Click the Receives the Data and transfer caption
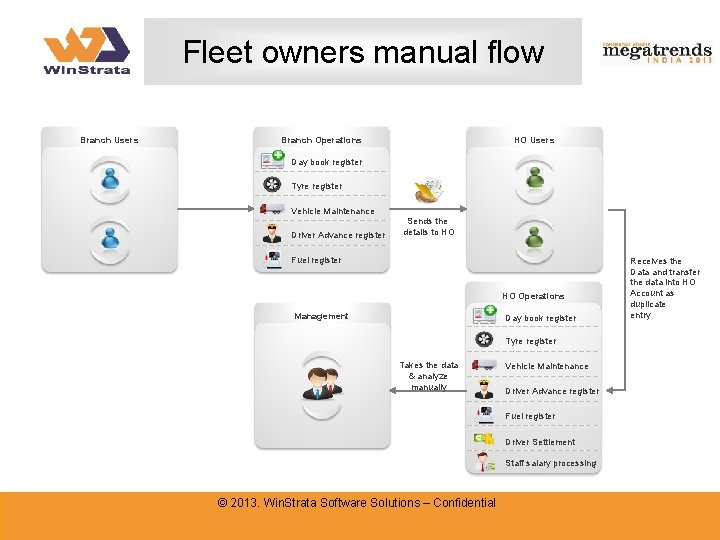Viewport: 720px width, 540px height. coord(665,288)
